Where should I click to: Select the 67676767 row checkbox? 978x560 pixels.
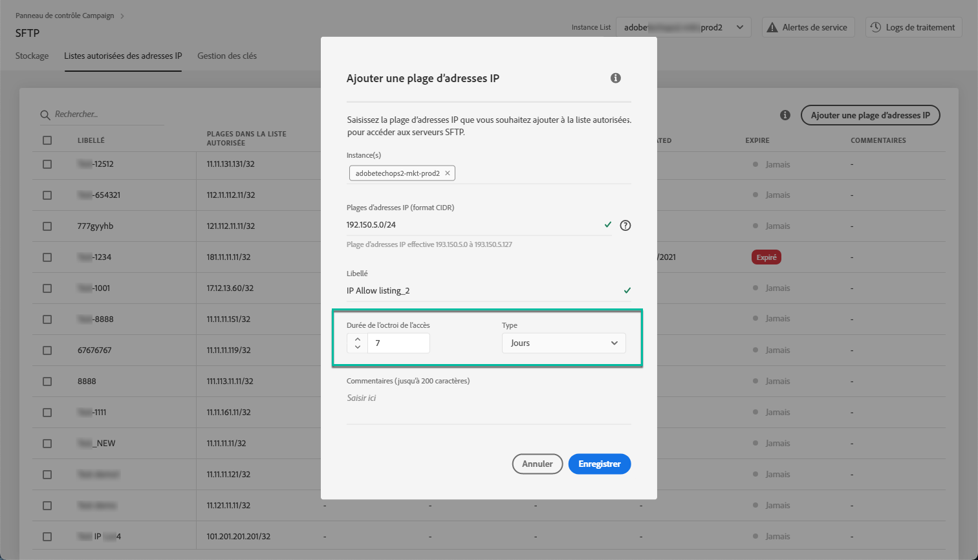tap(47, 350)
